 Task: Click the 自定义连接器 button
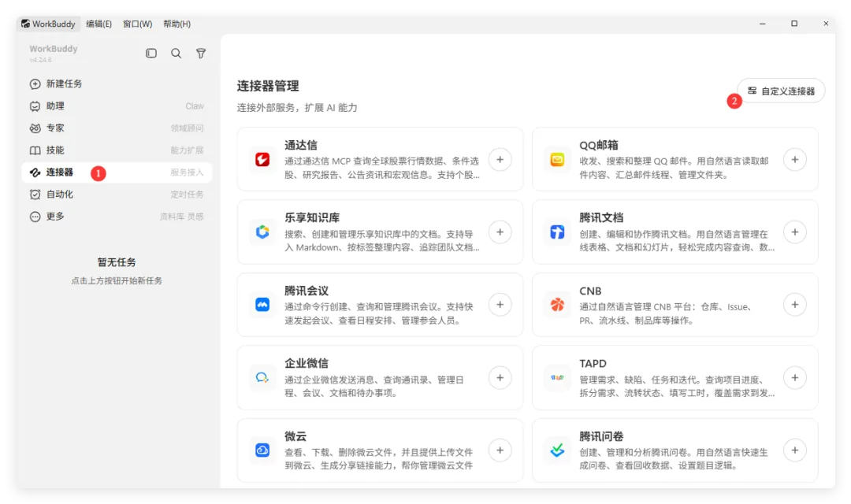point(781,91)
